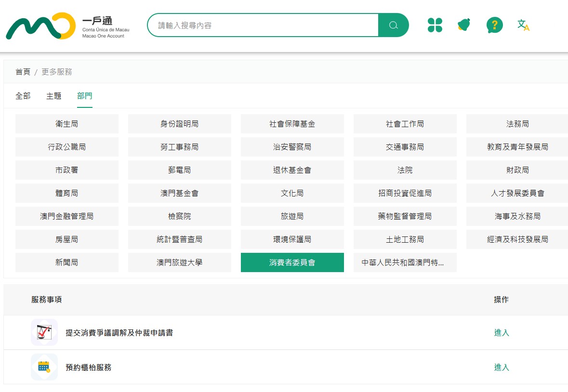Select the 身份證明局 department button
The image size is (568, 392).
pos(179,124)
